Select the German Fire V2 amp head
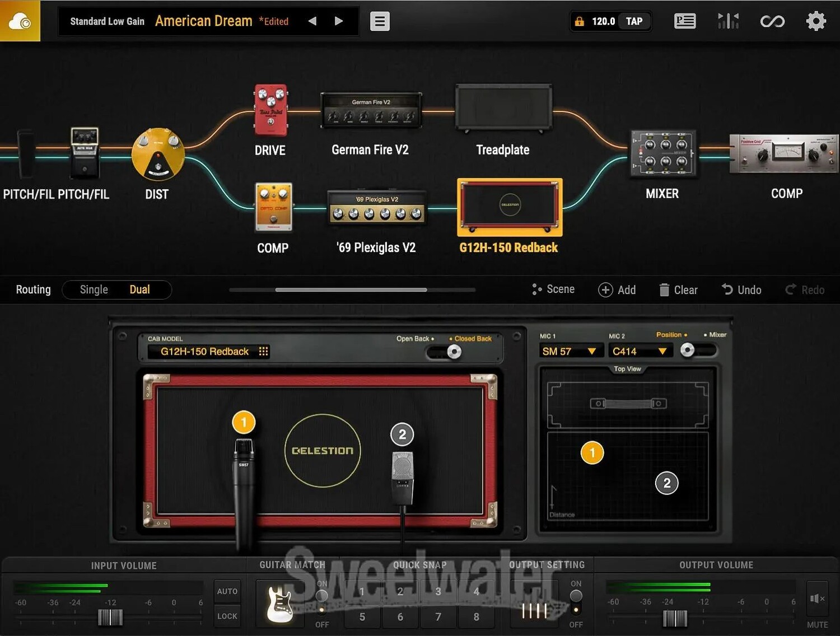 pos(371,110)
